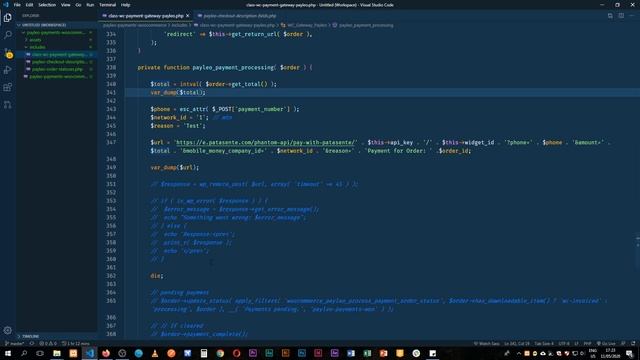Image resolution: width=640 pixels, height=360 pixels.
Task: Open Calculator from the taskbar
Action: click(x=204, y=353)
